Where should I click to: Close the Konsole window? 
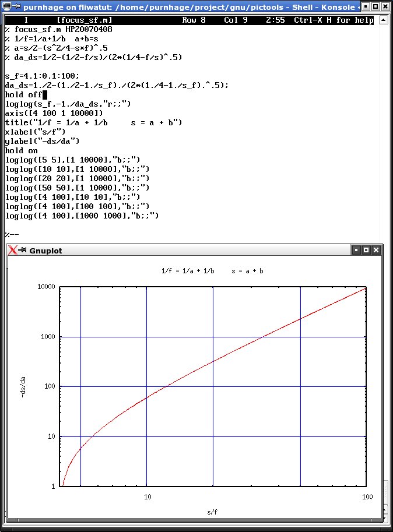click(385, 6)
